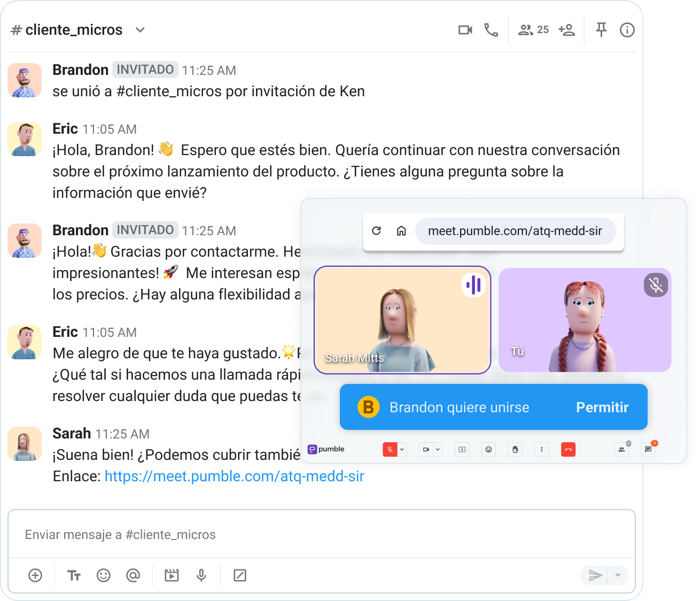Pin items icon in the channel header
This screenshot has height=601, width=700.
[601, 30]
